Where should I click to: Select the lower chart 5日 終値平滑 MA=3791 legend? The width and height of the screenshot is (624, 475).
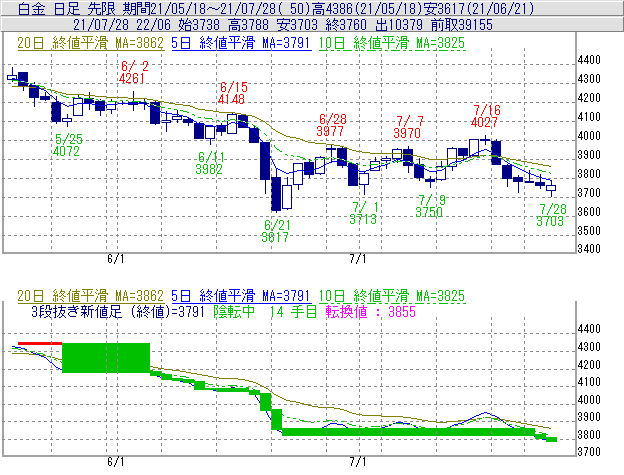[241, 296]
